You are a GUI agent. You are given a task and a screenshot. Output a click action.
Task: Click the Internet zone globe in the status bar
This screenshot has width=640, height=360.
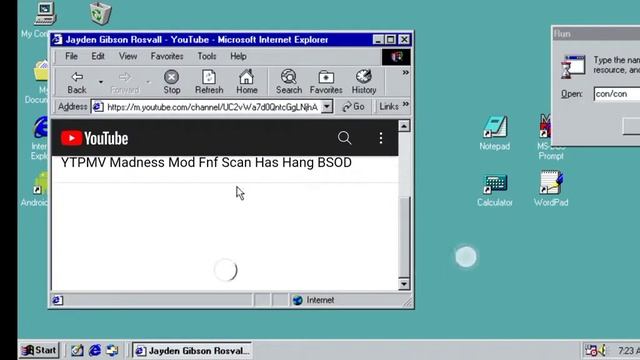[297, 300]
